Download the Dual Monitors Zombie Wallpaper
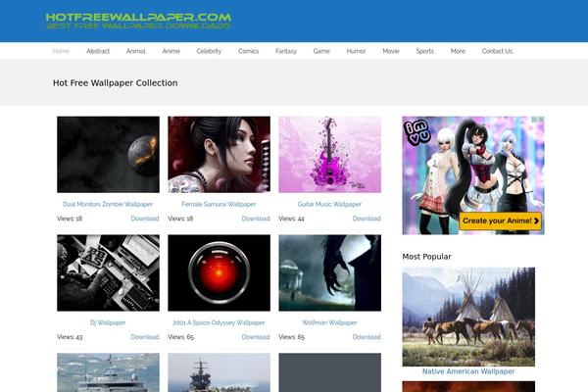The width and height of the screenshot is (588, 392). 145,219
